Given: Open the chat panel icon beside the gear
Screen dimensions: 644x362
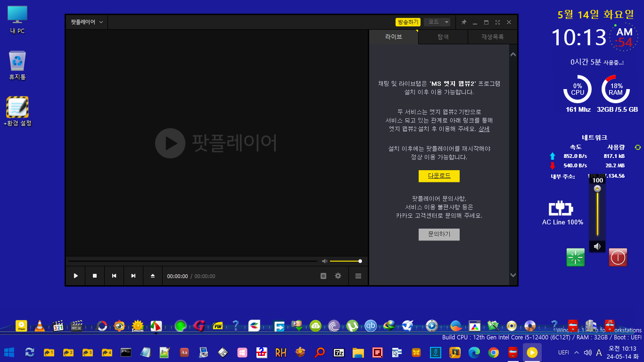Looking at the screenshot, I should coord(323,276).
